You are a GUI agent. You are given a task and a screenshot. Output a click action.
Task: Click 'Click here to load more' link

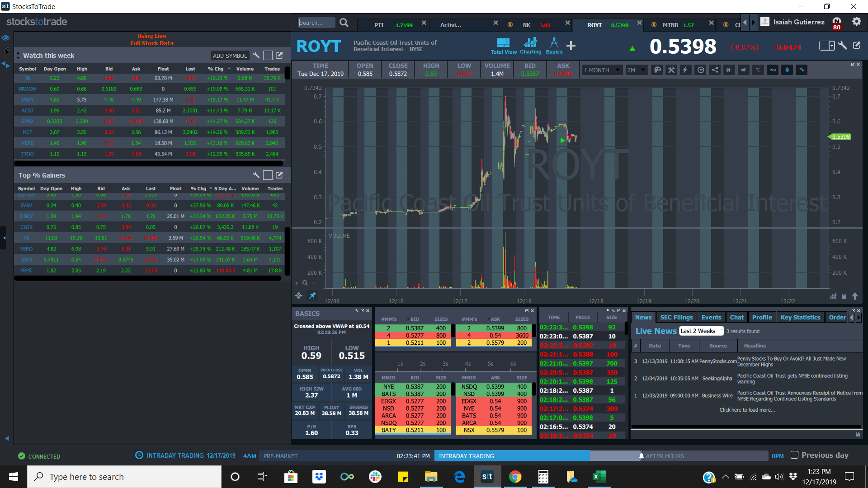[x=747, y=410]
